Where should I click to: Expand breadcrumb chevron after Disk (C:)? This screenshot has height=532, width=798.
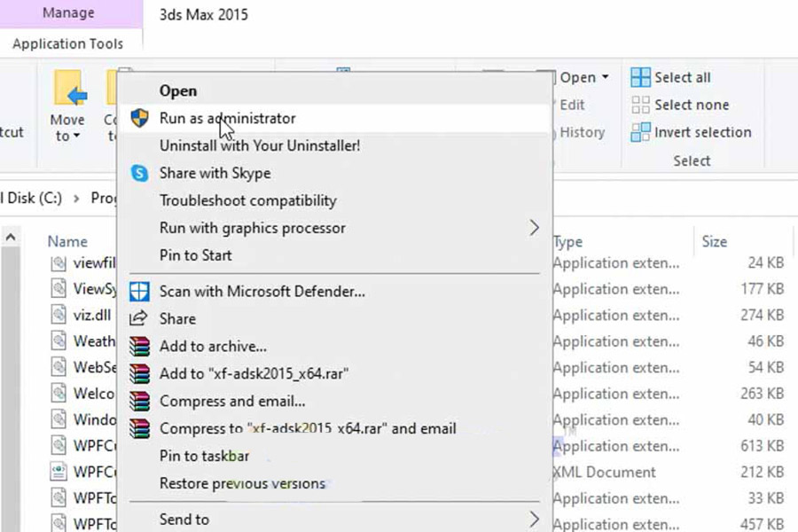76,199
